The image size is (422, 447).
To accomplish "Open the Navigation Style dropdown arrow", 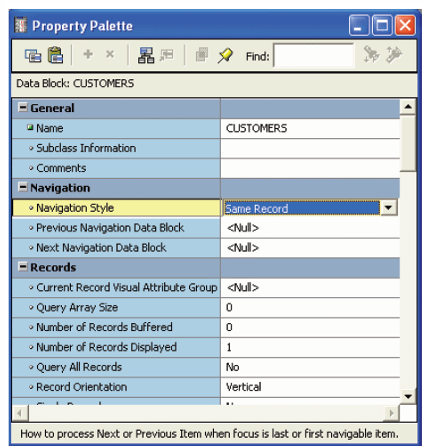I will (388, 208).
